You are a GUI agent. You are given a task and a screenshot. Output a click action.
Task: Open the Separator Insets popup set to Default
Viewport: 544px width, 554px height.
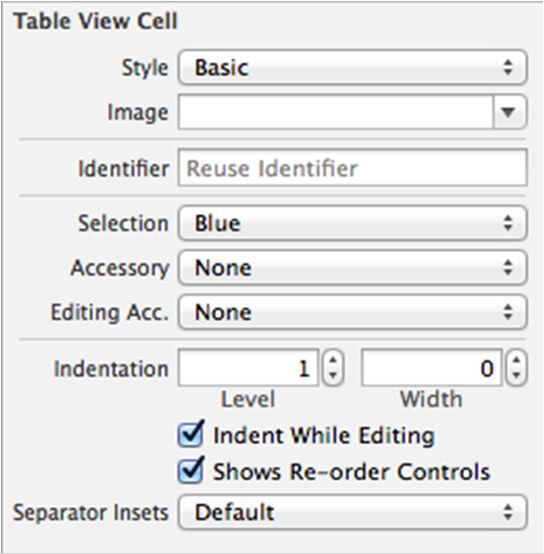coord(353,512)
